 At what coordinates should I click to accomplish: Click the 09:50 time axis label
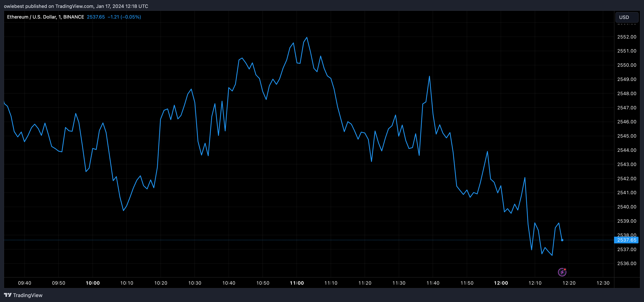tap(59, 283)
